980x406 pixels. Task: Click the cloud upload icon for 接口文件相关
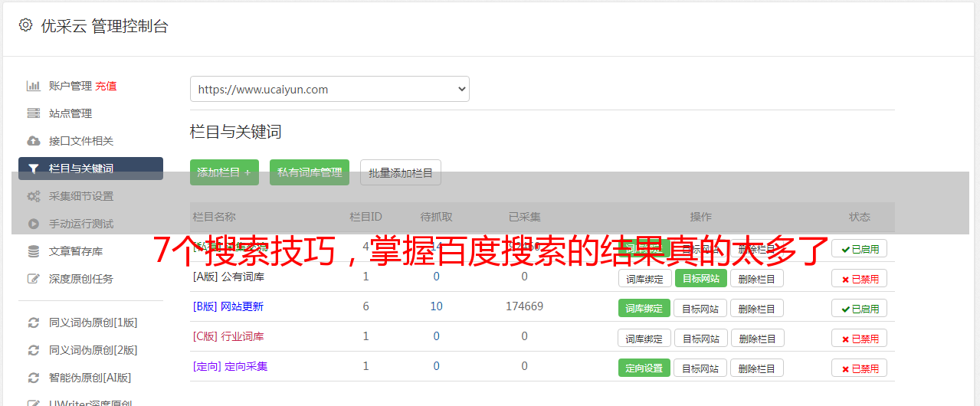33,141
